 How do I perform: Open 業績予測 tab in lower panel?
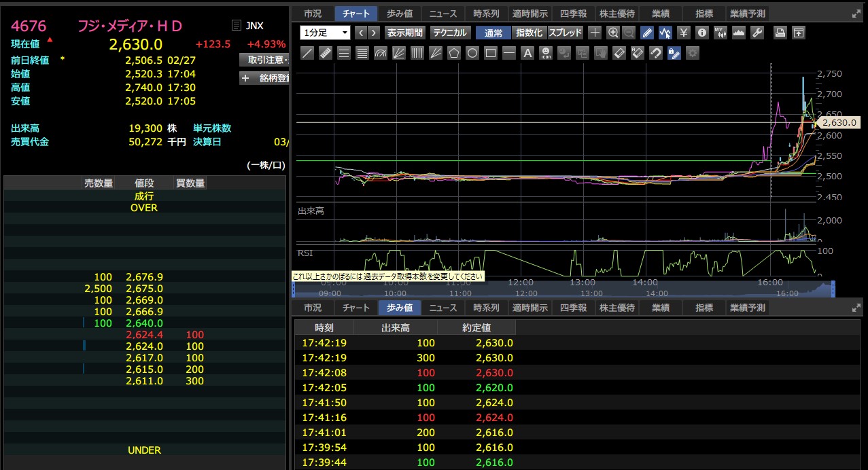[x=747, y=308]
